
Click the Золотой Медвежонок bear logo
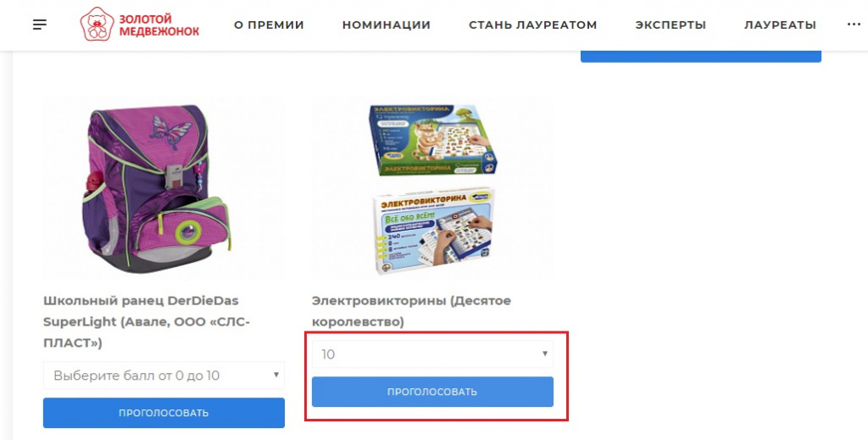coord(97,24)
